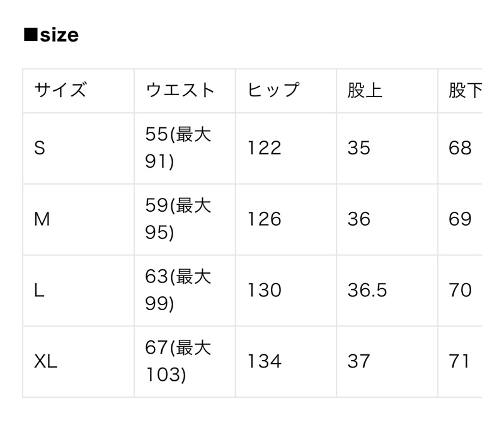504x423 pixels.
Task: Click waist cell 55(最大91)
Action: pyautogui.click(x=178, y=148)
